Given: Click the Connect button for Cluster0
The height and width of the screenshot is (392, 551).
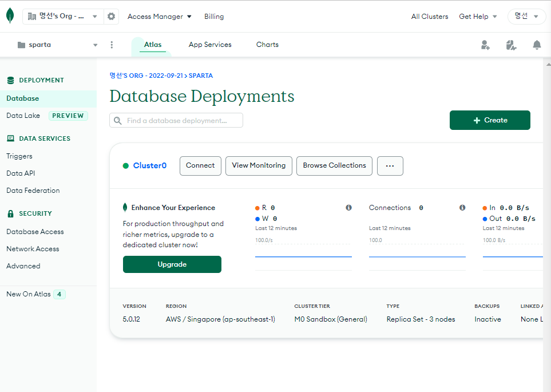Looking at the screenshot, I should click(x=200, y=166).
